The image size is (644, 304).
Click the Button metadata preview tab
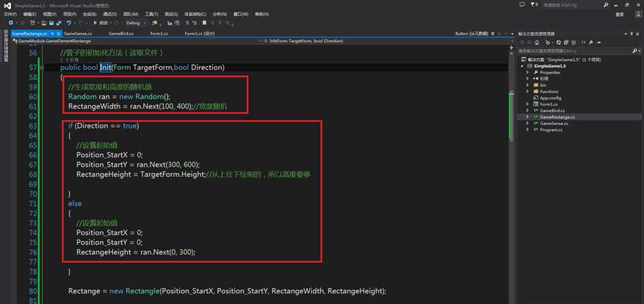(471, 33)
